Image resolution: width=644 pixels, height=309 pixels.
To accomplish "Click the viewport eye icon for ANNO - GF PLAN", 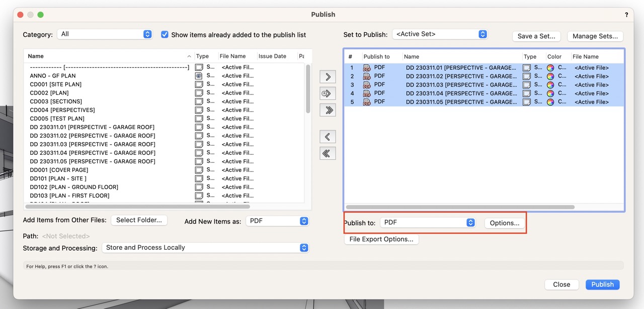I will point(199,76).
